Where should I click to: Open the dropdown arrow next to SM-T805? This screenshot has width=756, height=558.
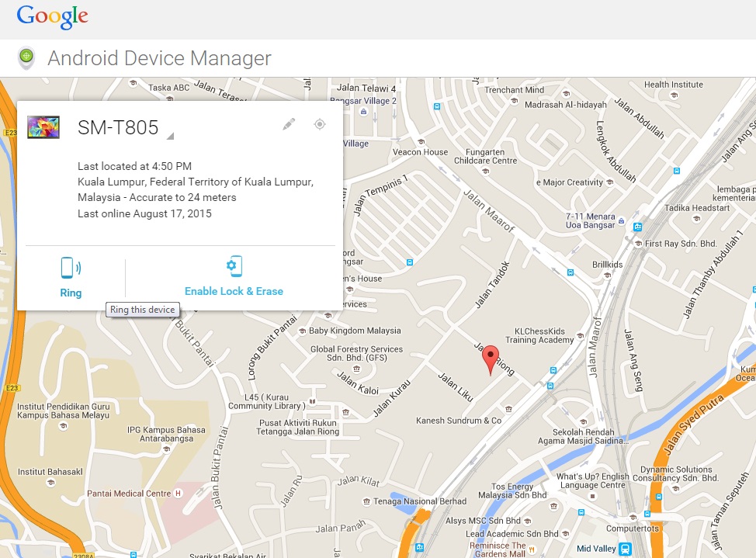(170, 136)
